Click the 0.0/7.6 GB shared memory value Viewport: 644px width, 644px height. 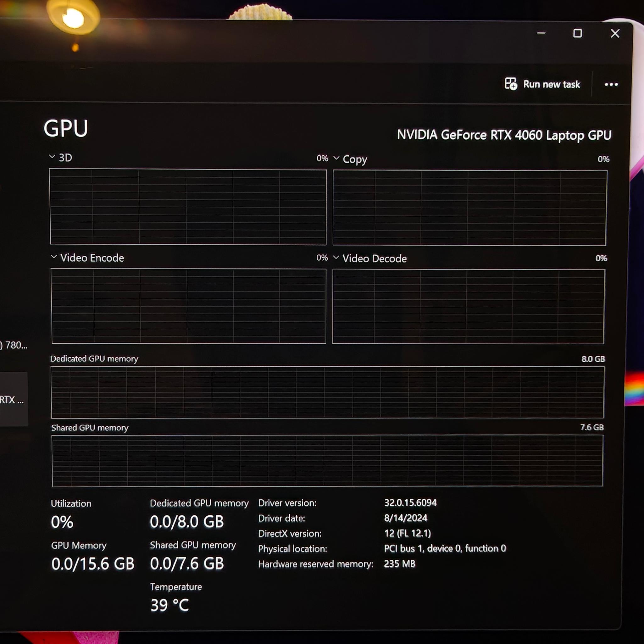pyautogui.click(x=187, y=564)
